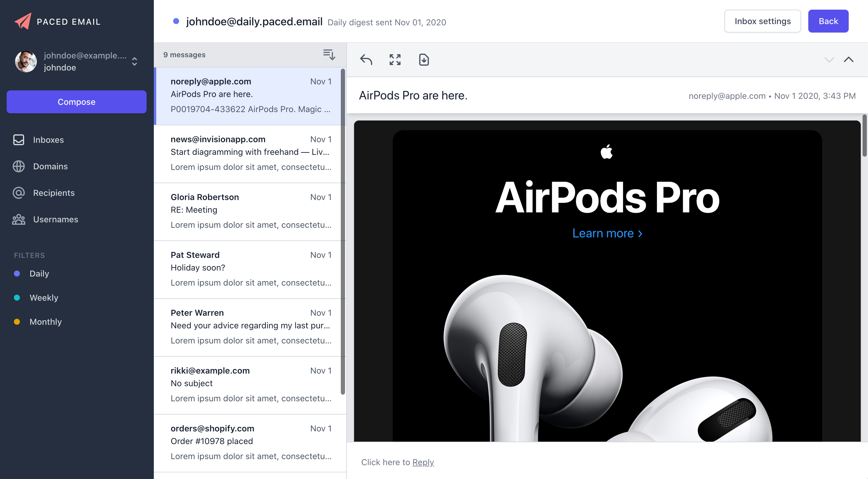868x479 pixels.
Task: Enable the Weekly filter
Action: [43, 298]
